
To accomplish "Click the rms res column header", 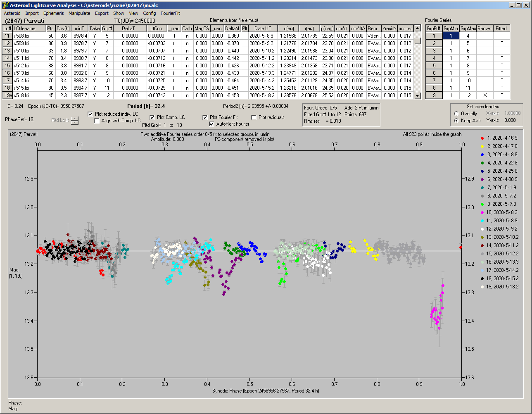I will pyautogui.click(x=406, y=29).
